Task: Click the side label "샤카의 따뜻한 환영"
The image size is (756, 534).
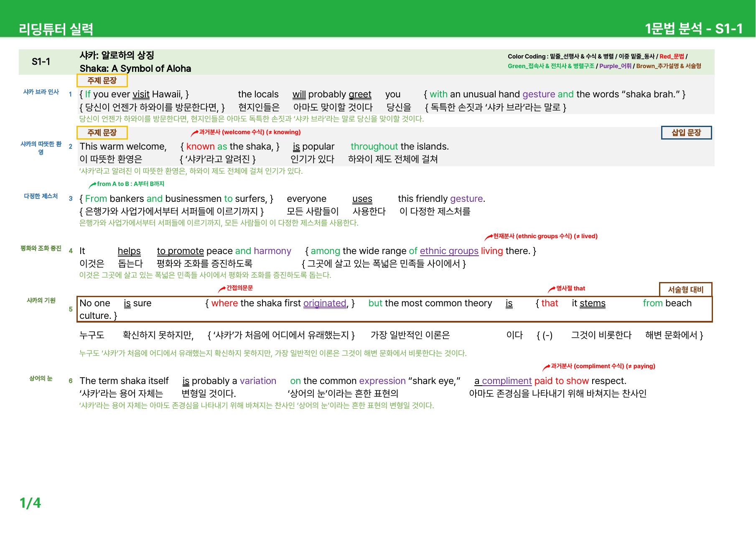Action: coord(41,148)
